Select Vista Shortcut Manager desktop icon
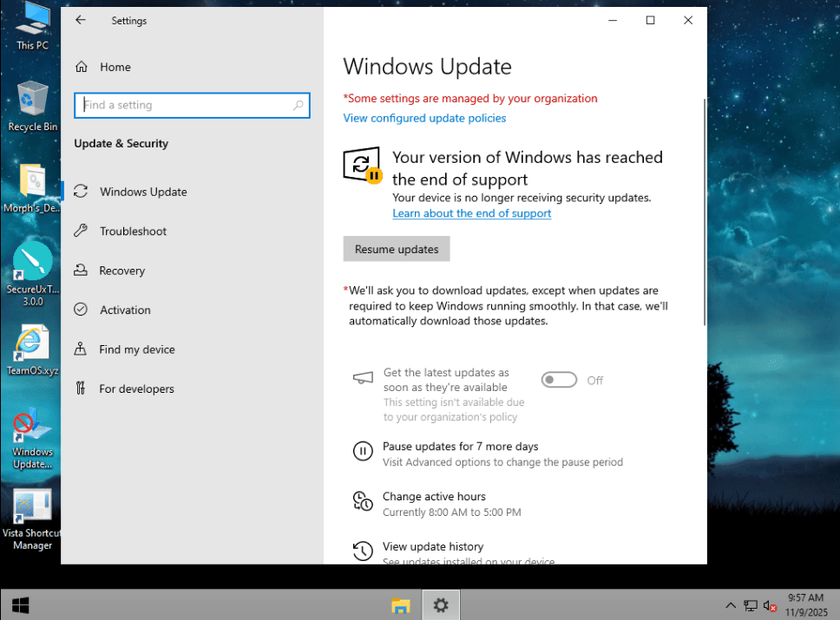840x620 pixels. click(32, 519)
